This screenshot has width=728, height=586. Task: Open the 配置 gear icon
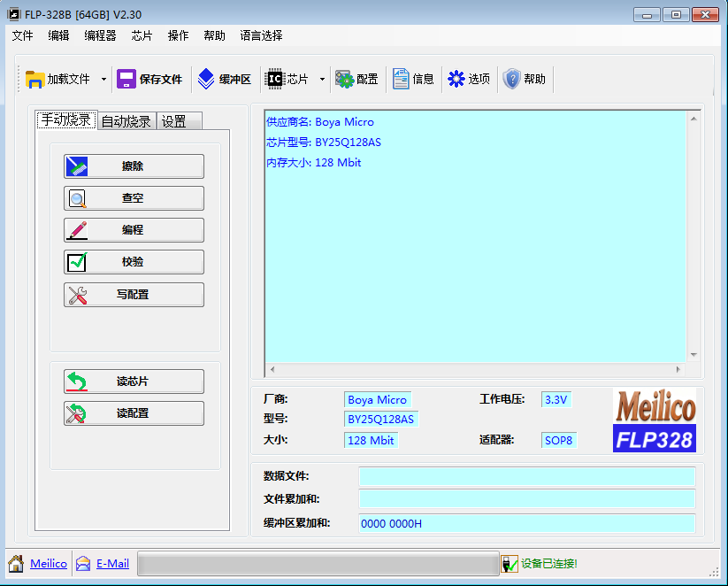(x=344, y=80)
